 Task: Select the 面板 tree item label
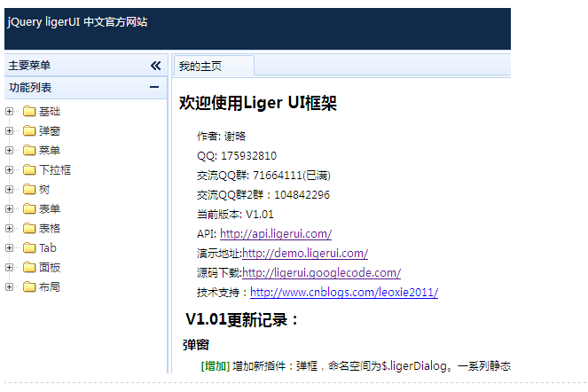(50, 268)
